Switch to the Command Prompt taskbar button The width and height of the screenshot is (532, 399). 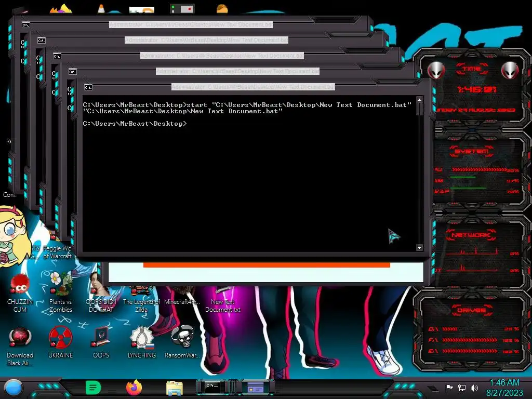click(212, 388)
